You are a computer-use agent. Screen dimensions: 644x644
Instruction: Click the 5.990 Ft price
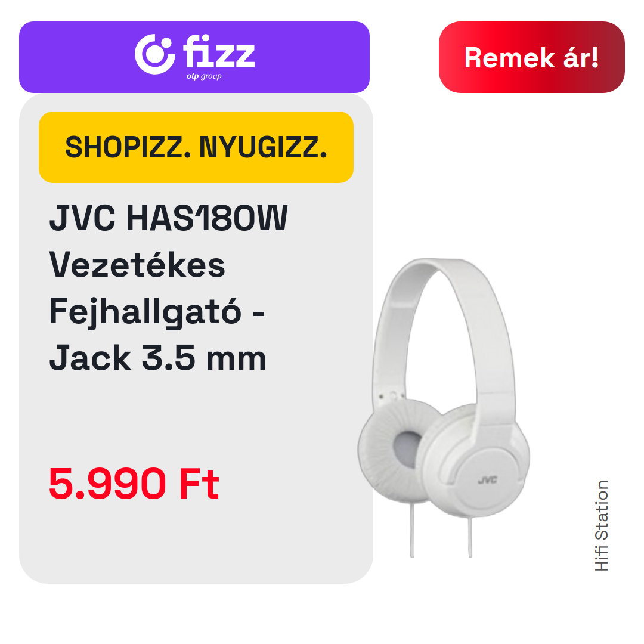click(134, 484)
